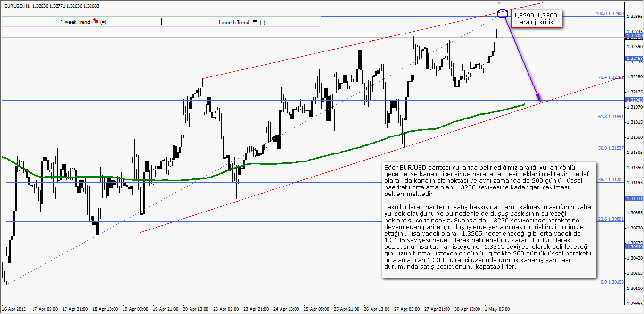Screen dimensions: 644x314
Task: Click the Fibonacci label '50.0 1.31527'
Action: coord(611,148)
